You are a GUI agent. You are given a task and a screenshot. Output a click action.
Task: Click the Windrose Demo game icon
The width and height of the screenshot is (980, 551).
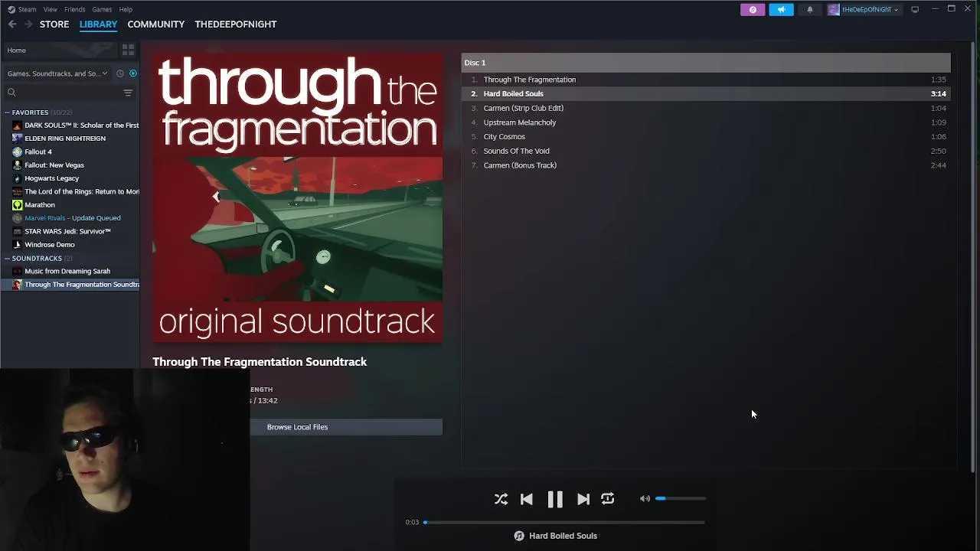pyautogui.click(x=18, y=245)
